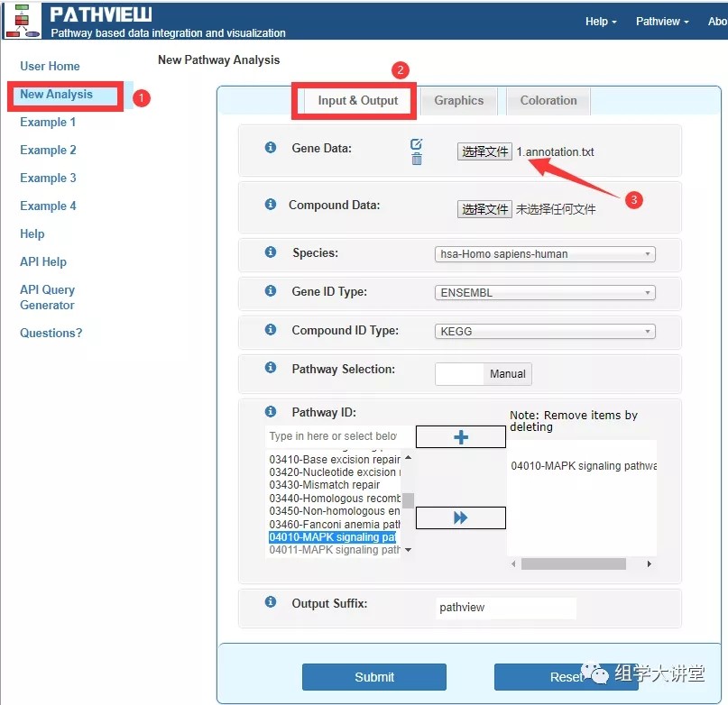Choose file for Gene Data
Viewport: 728px width, 705px height.
tap(484, 151)
